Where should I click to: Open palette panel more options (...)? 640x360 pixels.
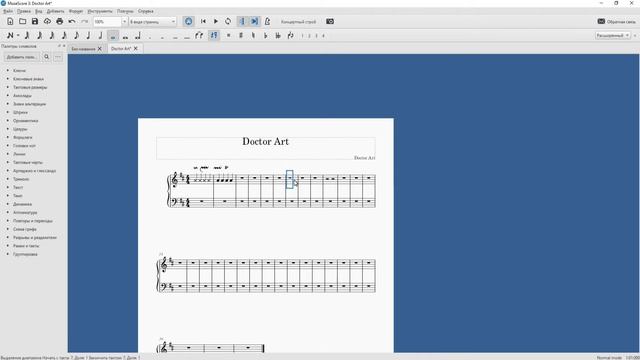point(58,57)
